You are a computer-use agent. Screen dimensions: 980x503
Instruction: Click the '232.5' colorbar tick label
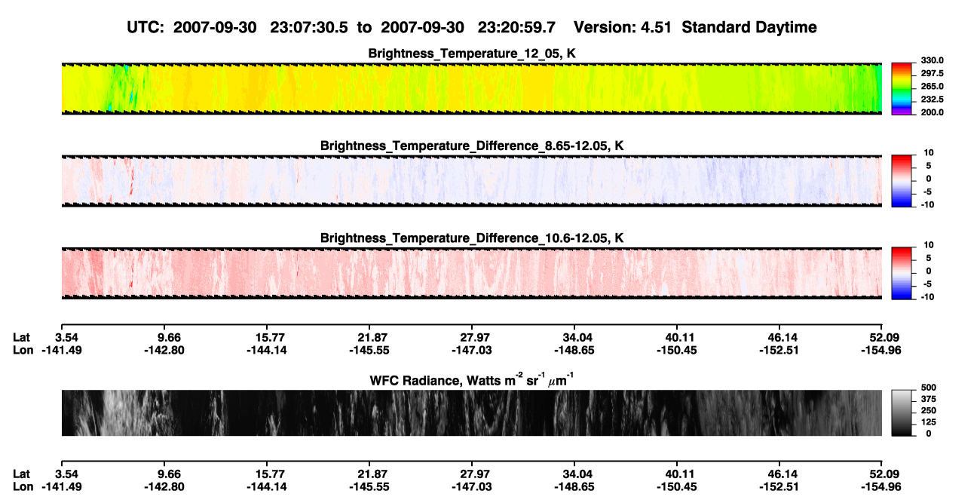point(933,100)
